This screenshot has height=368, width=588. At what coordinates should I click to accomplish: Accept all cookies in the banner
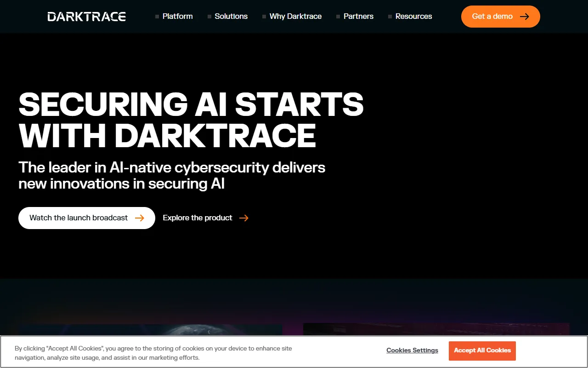(482, 351)
